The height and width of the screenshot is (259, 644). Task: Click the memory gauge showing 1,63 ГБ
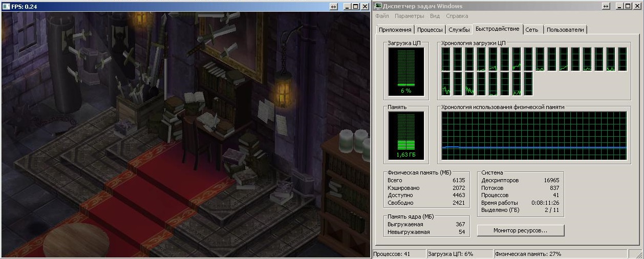[x=406, y=136]
